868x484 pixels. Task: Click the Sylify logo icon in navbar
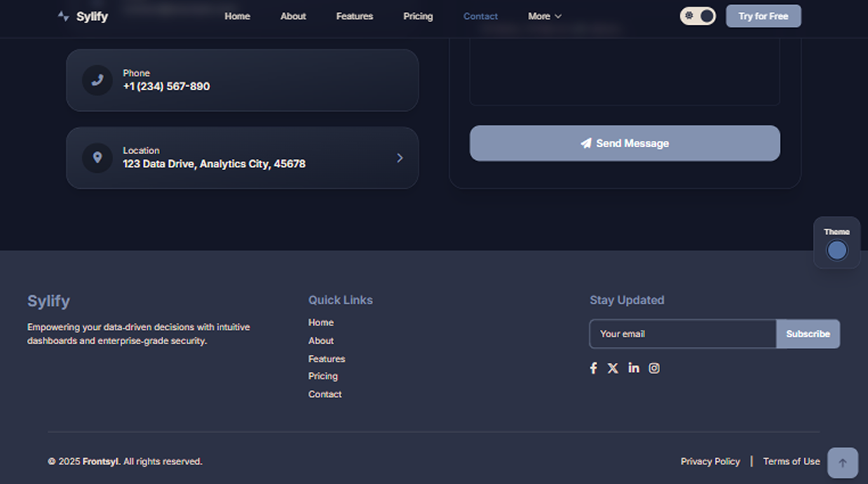63,17
